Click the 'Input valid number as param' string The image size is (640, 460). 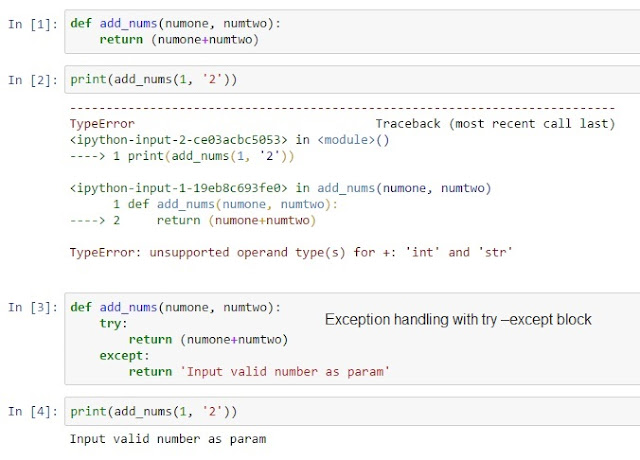coord(285,372)
